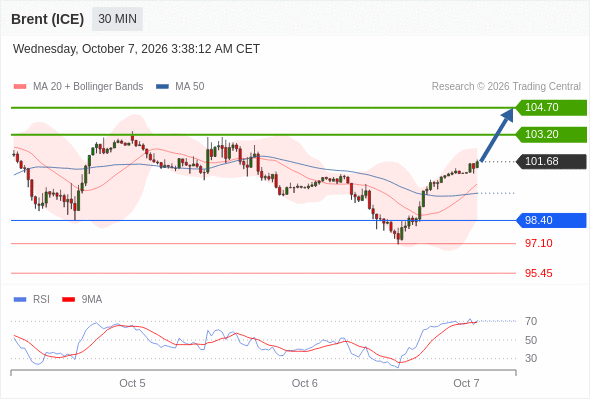Screen dimensions: 590x400
Task: Click the Oct 6 date axis label
Action: tap(304, 383)
